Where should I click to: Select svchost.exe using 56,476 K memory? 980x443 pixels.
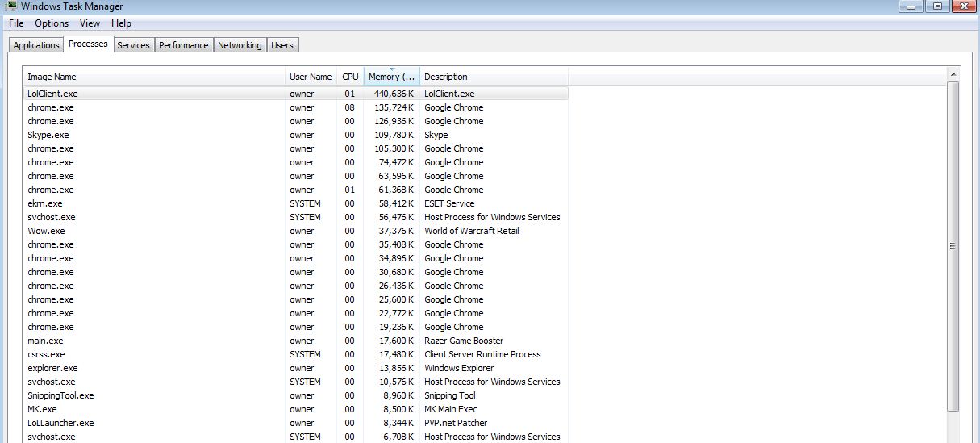tap(296, 217)
